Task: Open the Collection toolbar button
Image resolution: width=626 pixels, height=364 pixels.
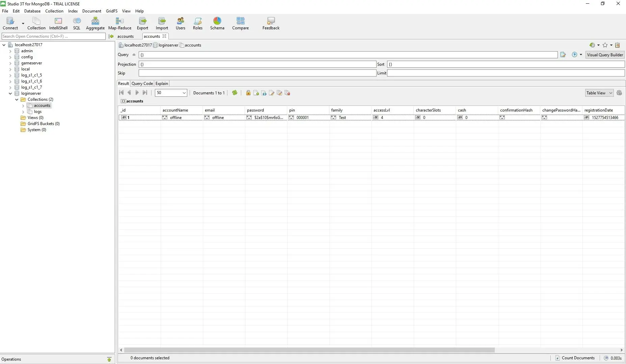Action: (36, 24)
